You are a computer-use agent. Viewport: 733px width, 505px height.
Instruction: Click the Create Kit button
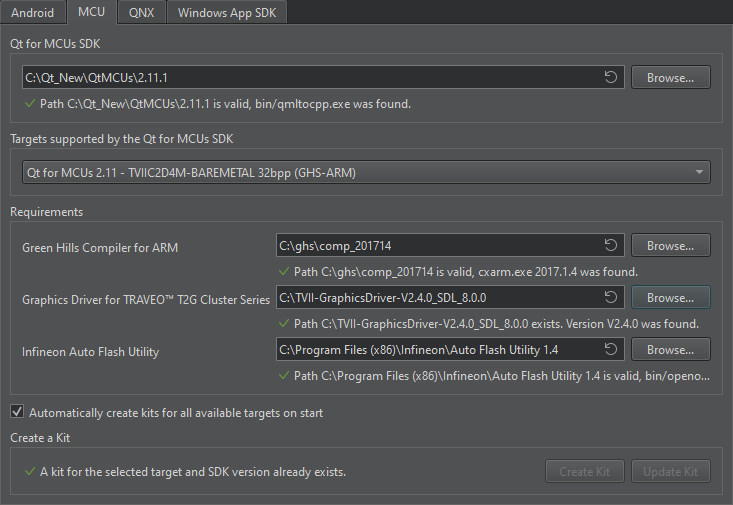tap(585, 472)
